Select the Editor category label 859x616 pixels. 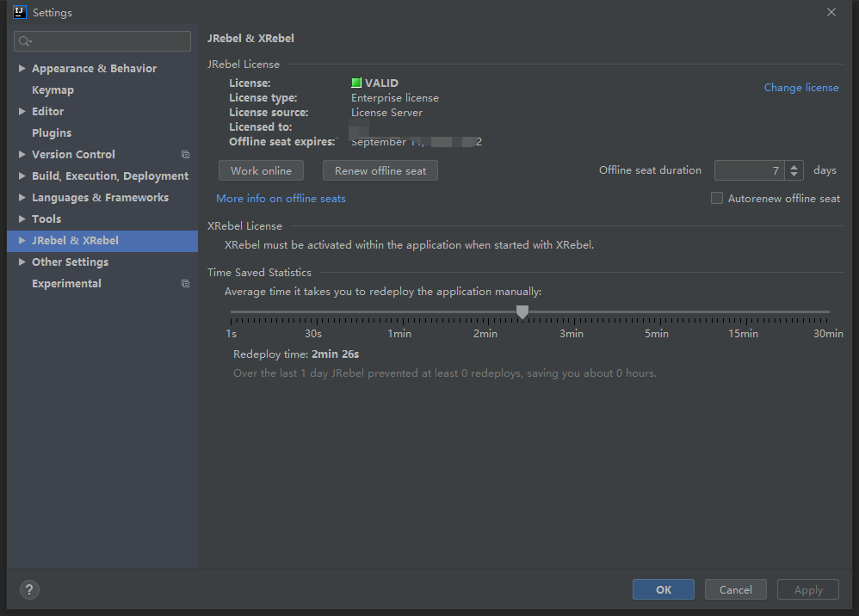[x=47, y=111]
